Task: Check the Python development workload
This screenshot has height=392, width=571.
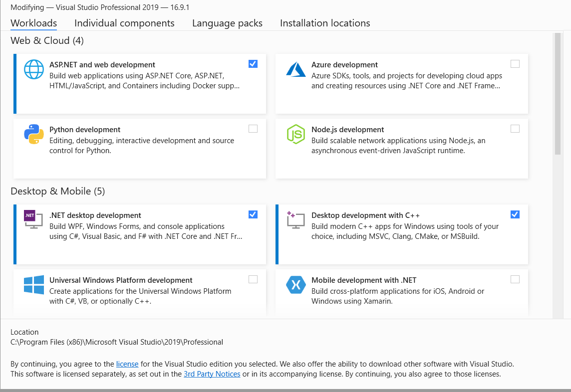Action: coord(253,129)
